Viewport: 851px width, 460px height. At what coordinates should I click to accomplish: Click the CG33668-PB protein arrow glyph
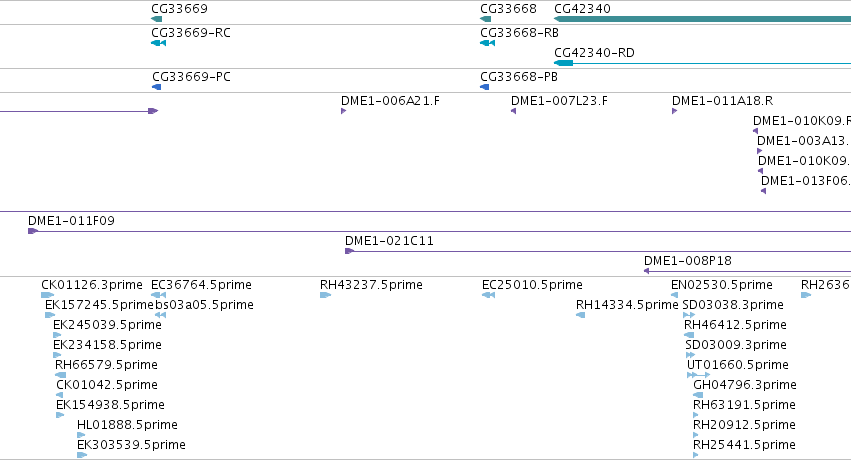pos(485,87)
